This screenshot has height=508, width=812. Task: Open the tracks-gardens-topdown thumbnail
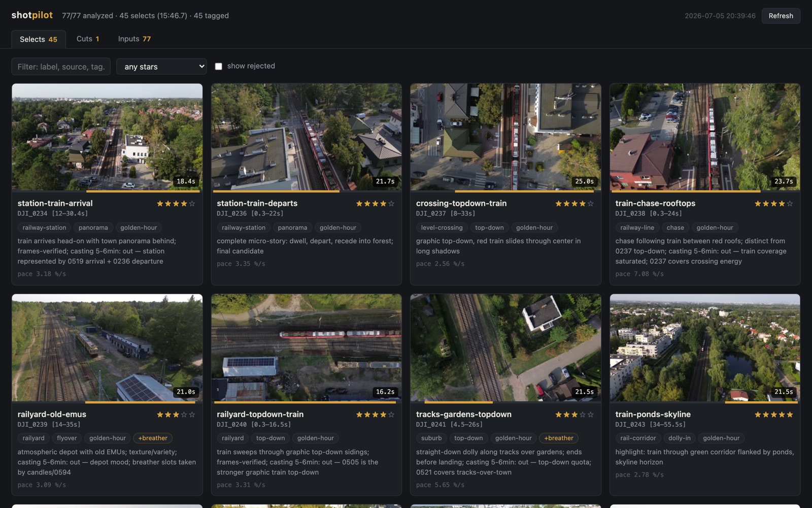click(x=505, y=348)
